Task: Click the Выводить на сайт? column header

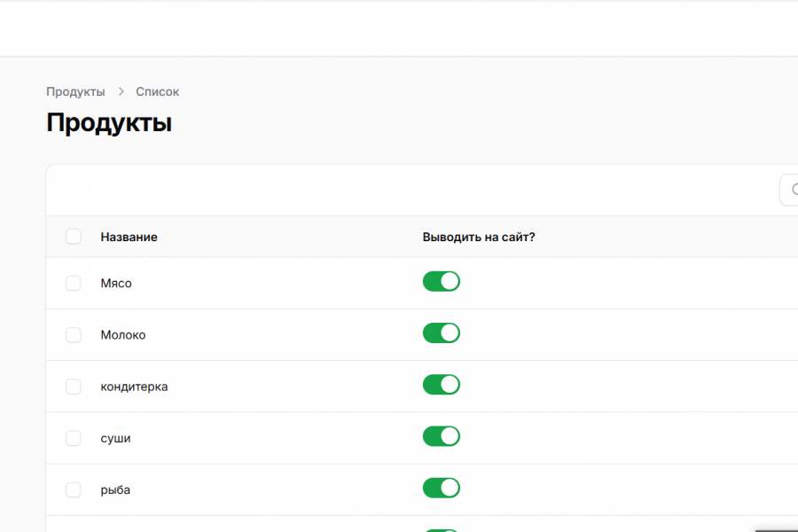Action: 479,238
